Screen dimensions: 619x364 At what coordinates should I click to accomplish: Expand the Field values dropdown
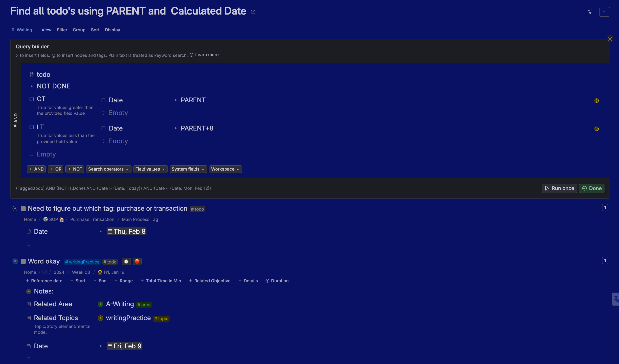(x=150, y=169)
